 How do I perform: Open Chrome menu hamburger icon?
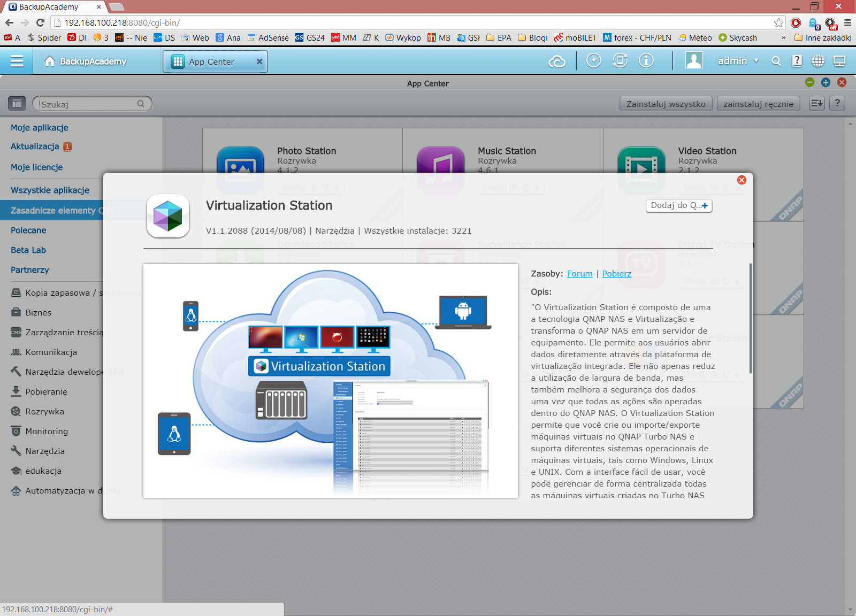pos(847,22)
